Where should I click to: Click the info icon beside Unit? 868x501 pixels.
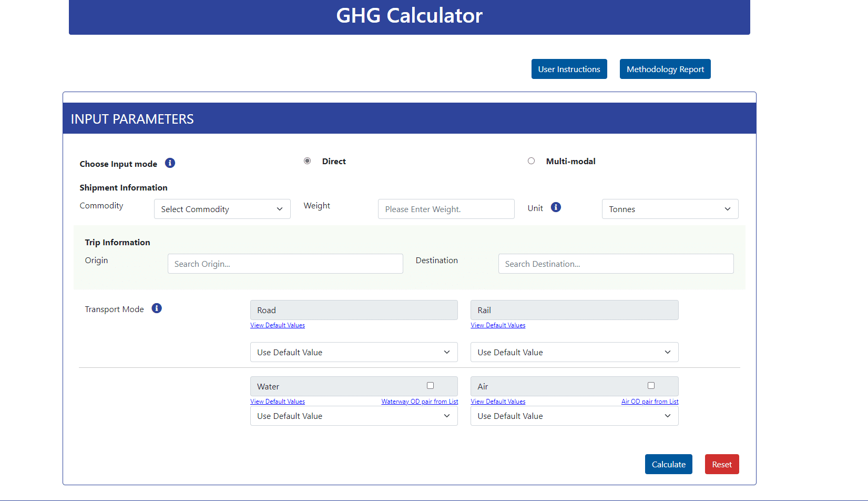point(556,207)
